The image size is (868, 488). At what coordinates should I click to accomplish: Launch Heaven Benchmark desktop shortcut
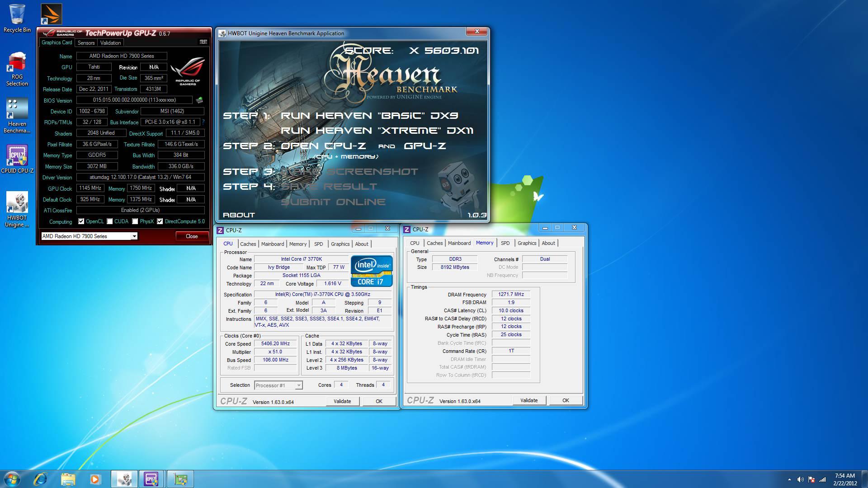point(17,116)
